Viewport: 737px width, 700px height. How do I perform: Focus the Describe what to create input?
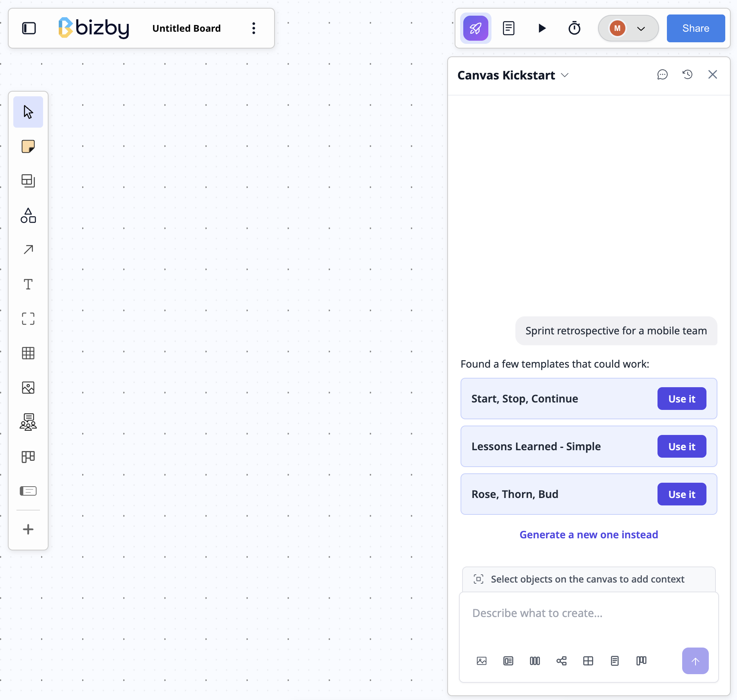click(x=589, y=613)
